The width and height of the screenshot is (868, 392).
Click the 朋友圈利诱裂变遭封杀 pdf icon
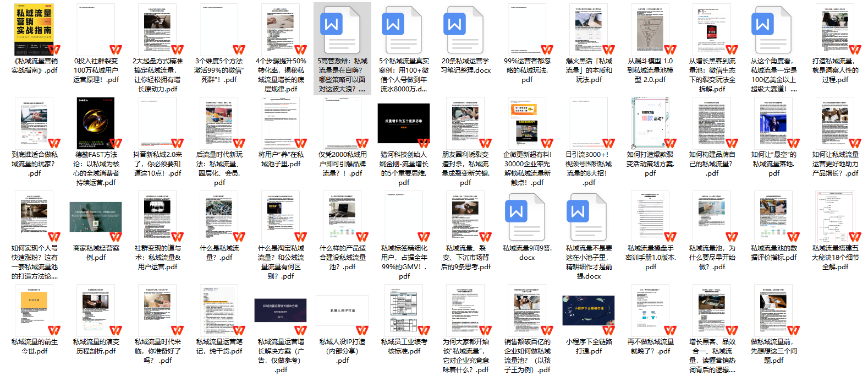(465, 122)
